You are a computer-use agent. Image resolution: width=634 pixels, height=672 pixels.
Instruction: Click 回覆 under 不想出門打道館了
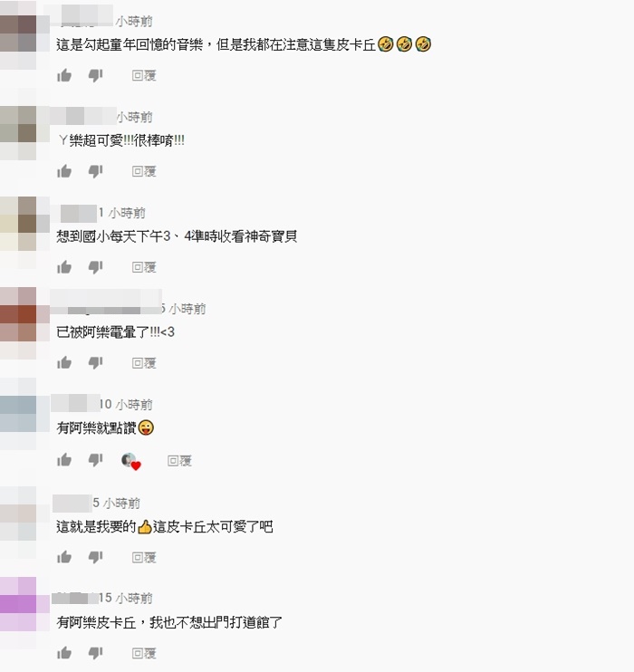144,654
